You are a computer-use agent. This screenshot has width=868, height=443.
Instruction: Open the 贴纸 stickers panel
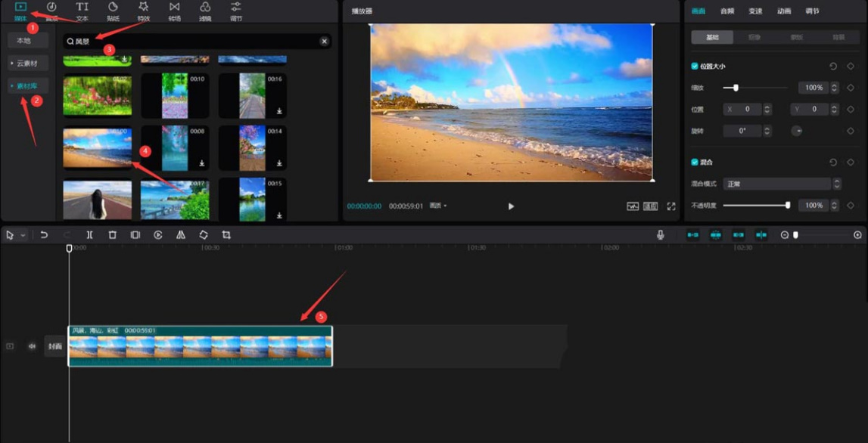click(113, 11)
